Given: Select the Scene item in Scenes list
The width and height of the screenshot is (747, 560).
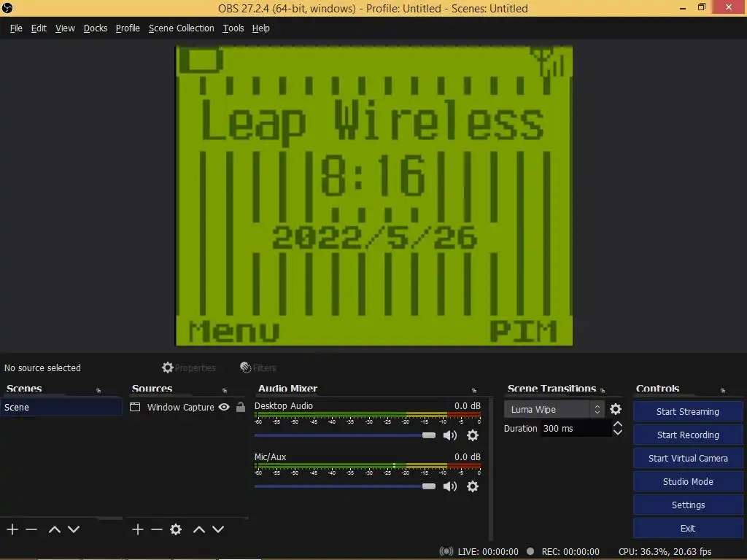Looking at the screenshot, I should pyautogui.click(x=61, y=407).
